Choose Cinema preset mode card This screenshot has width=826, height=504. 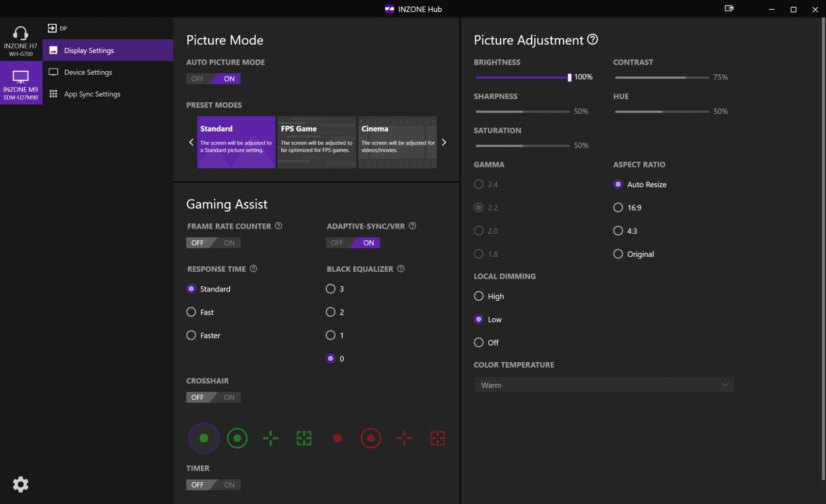398,142
